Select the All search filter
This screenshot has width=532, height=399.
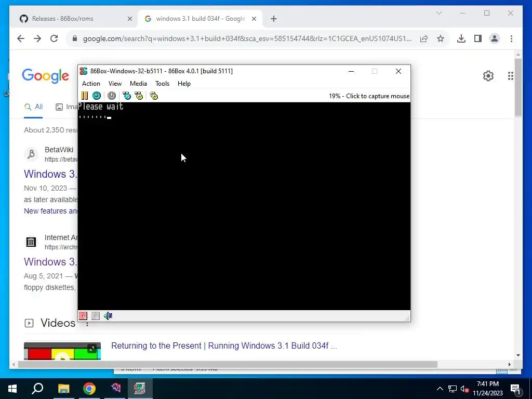coord(33,107)
